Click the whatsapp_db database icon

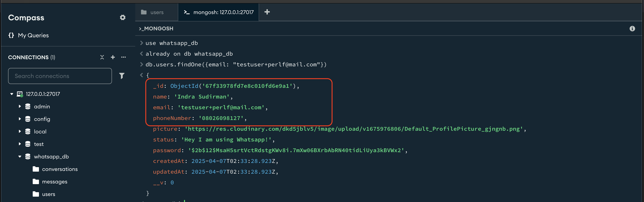coord(28,156)
